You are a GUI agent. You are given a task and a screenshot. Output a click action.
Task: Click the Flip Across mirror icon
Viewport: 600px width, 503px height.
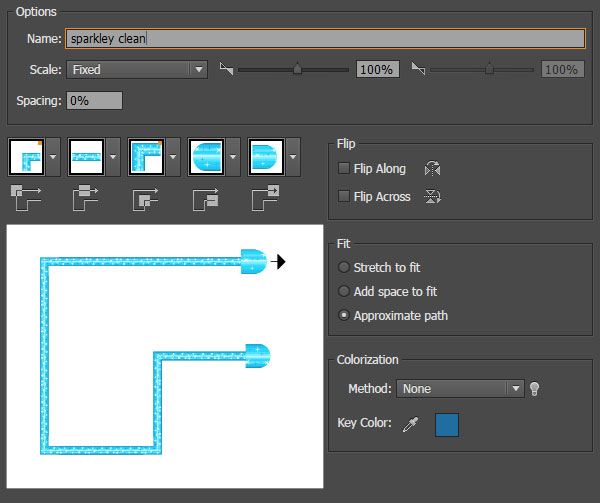[433, 197]
